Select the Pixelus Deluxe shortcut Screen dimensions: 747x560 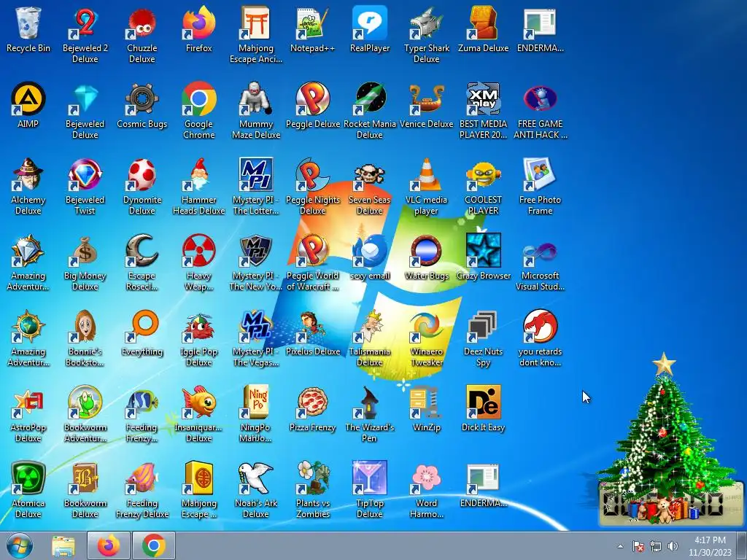click(312, 326)
